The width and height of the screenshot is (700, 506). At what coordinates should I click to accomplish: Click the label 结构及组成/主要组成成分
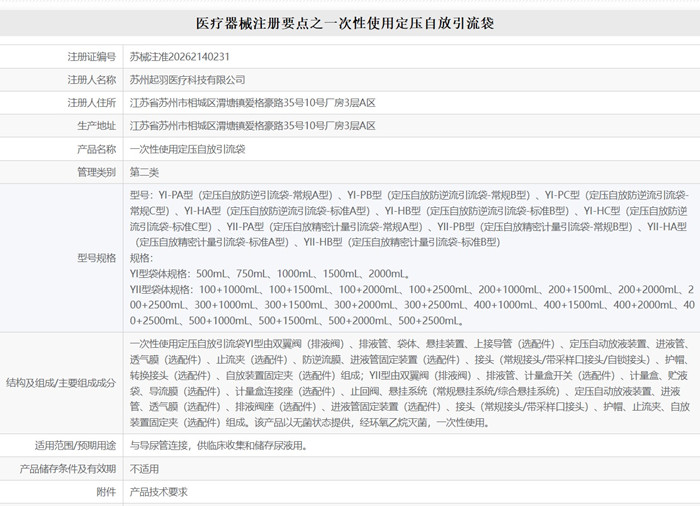coord(61,383)
